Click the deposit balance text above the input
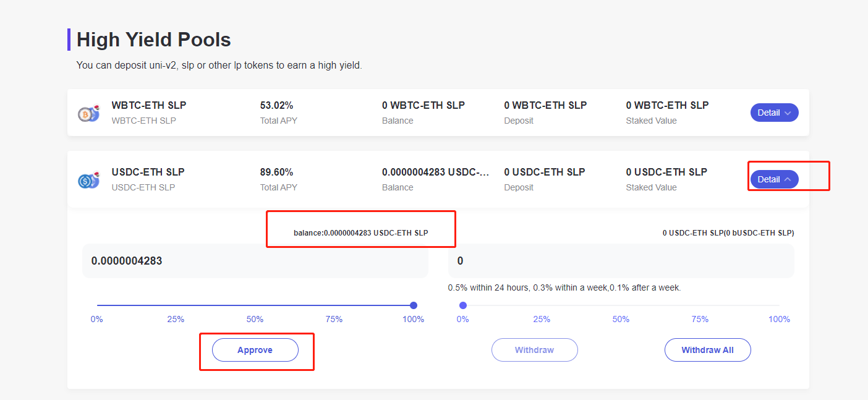The image size is (868, 400). pyautogui.click(x=361, y=233)
